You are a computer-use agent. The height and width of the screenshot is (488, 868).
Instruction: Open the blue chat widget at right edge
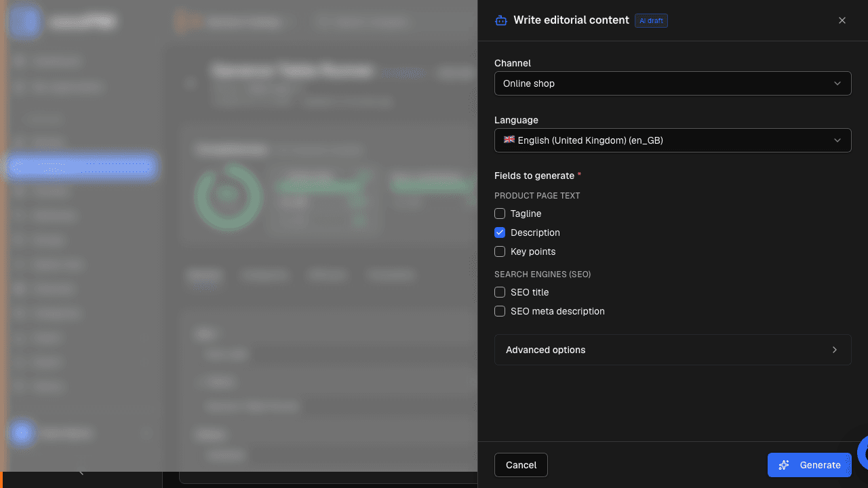click(863, 453)
